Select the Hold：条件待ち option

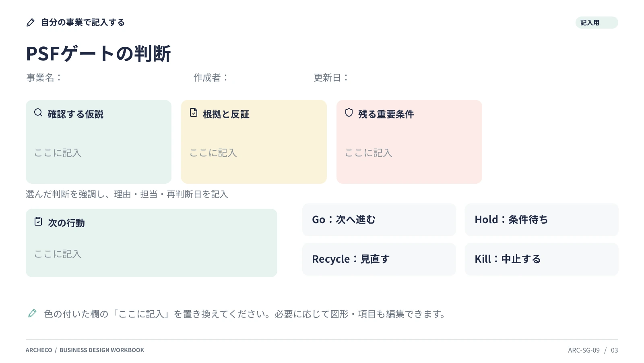542,220
